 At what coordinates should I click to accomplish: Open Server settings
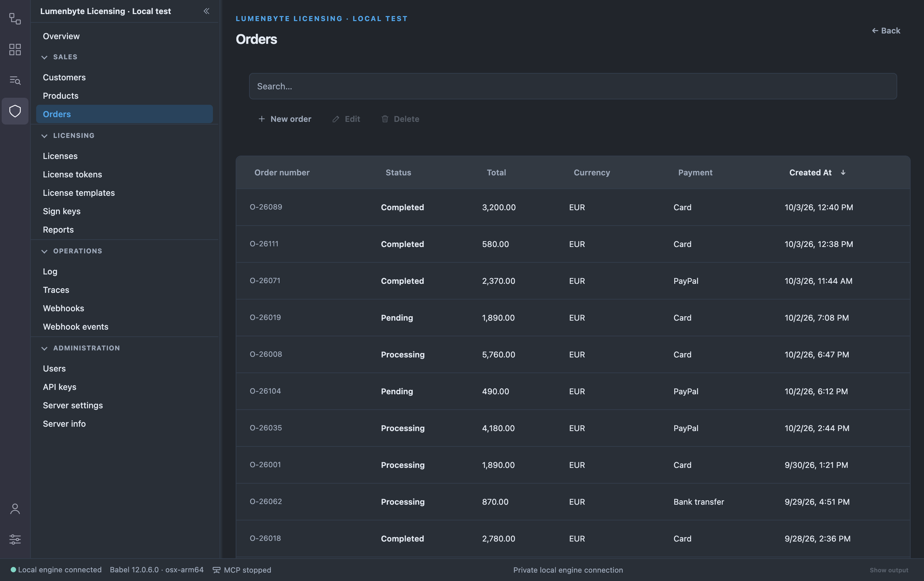[x=73, y=405]
